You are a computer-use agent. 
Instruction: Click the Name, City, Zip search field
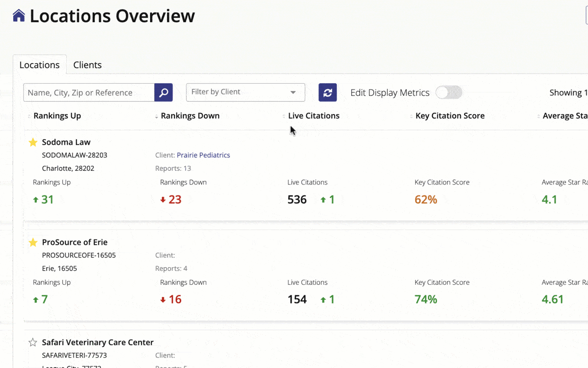pyautogui.click(x=89, y=93)
